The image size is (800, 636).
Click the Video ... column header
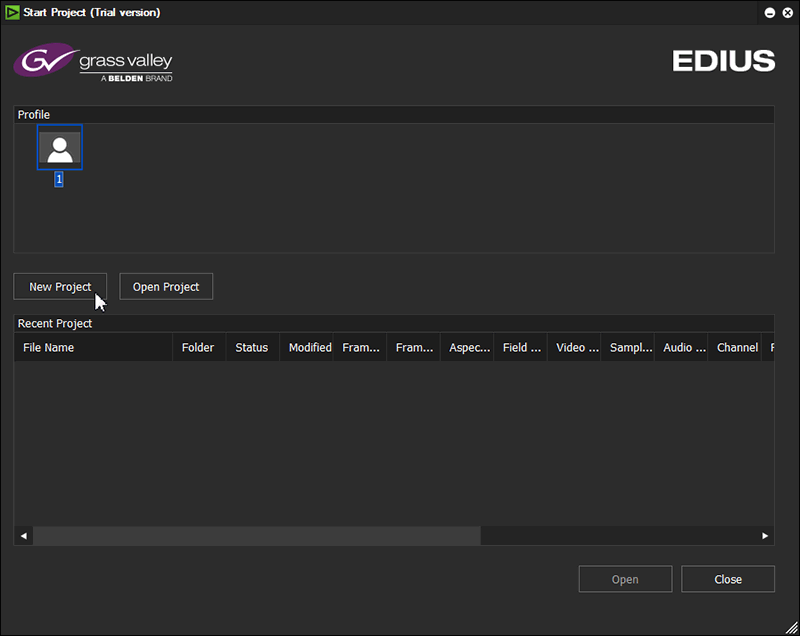574,347
